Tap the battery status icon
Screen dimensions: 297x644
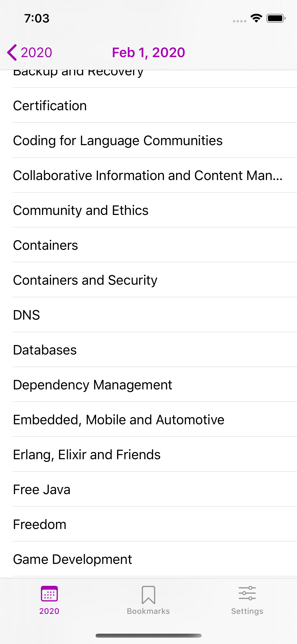pyautogui.click(x=276, y=18)
